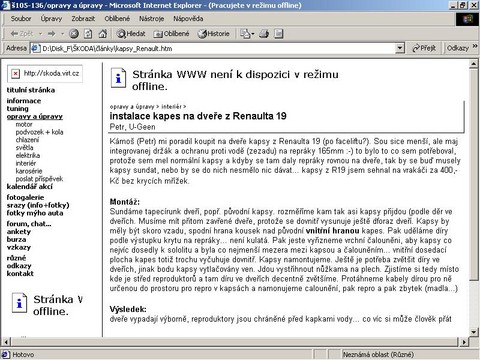Go to the Home page icon

[x=103, y=34]
